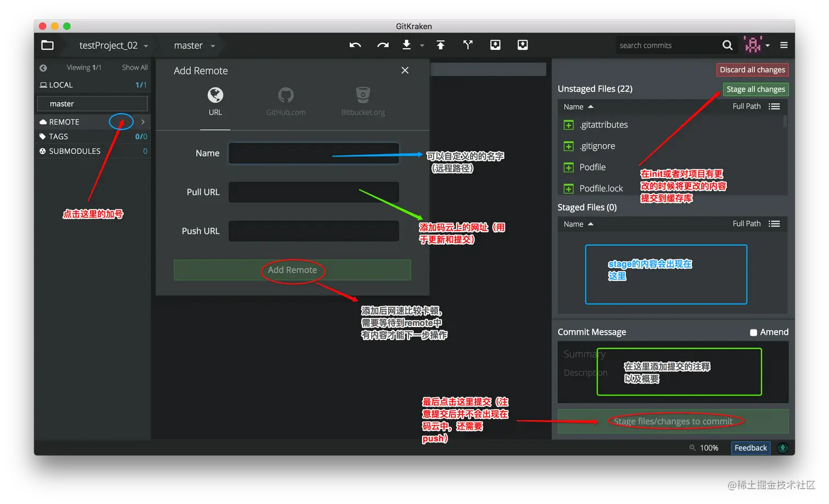The width and height of the screenshot is (829, 504).
Task: Open the master branch dropdown
Action: coord(195,45)
